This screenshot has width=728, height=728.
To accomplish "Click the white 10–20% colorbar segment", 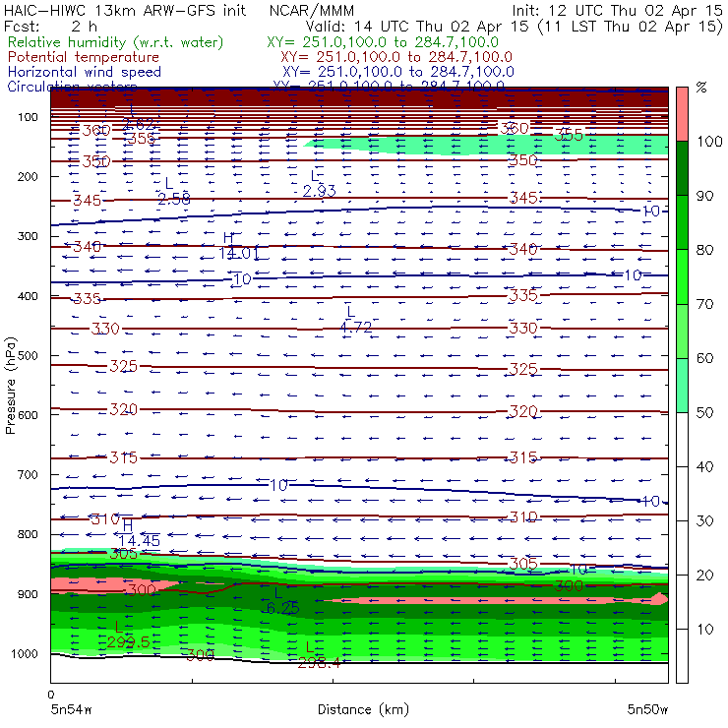I will [x=682, y=602].
